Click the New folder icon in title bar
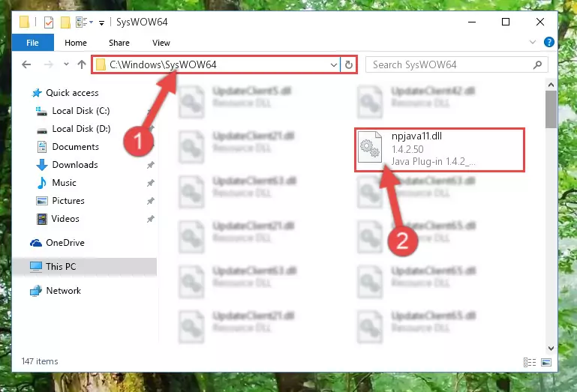The height and width of the screenshot is (392, 577). pos(65,22)
